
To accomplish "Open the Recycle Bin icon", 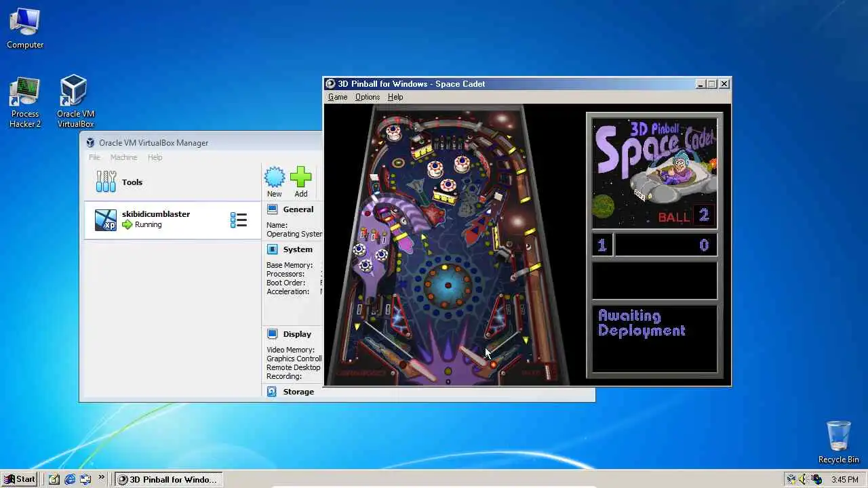I will (x=838, y=442).
